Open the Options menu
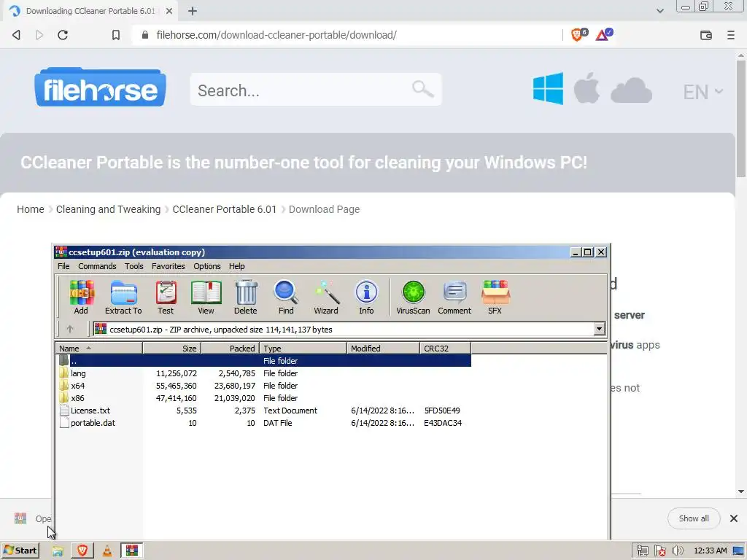Viewport: 747px width, 560px height. point(206,266)
